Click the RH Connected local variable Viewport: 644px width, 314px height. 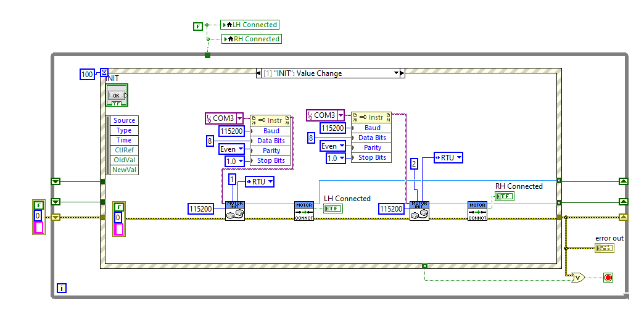coord(251,39)
